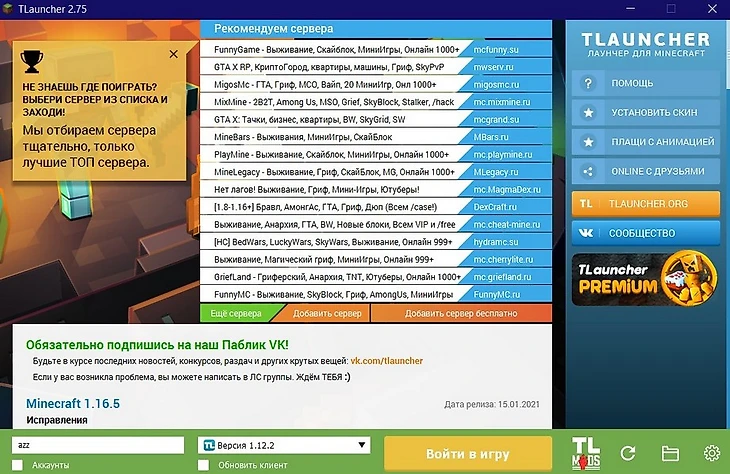Select [1.8-1.16+] Бравл server row

click(x=376, y=207)
